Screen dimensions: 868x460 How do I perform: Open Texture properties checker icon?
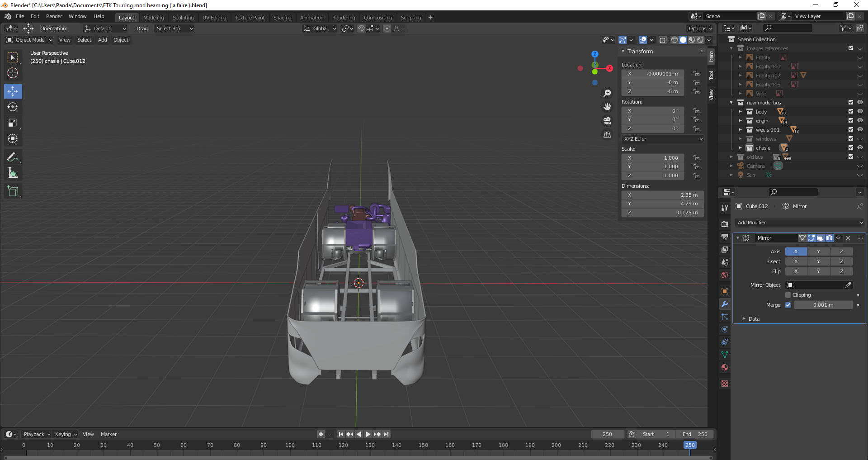725,384
